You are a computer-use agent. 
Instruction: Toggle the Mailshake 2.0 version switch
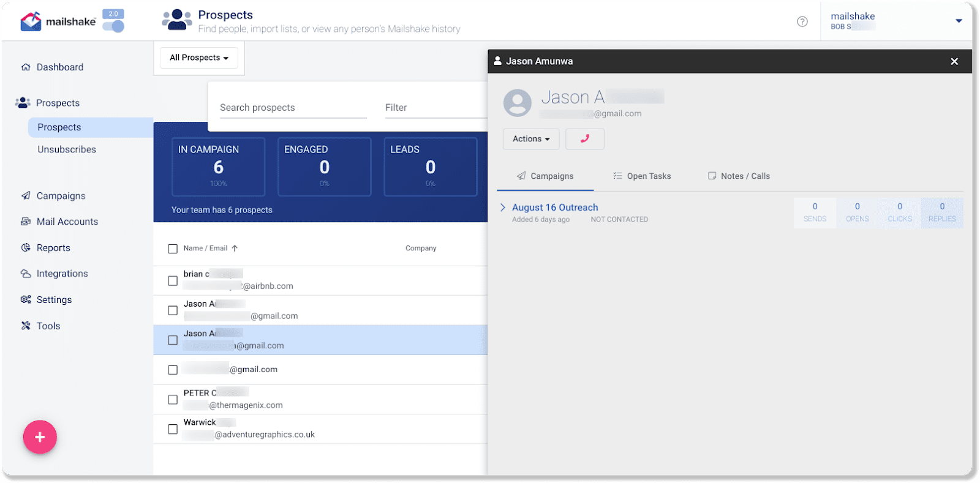pyautogui.click(x=113, y=25)
